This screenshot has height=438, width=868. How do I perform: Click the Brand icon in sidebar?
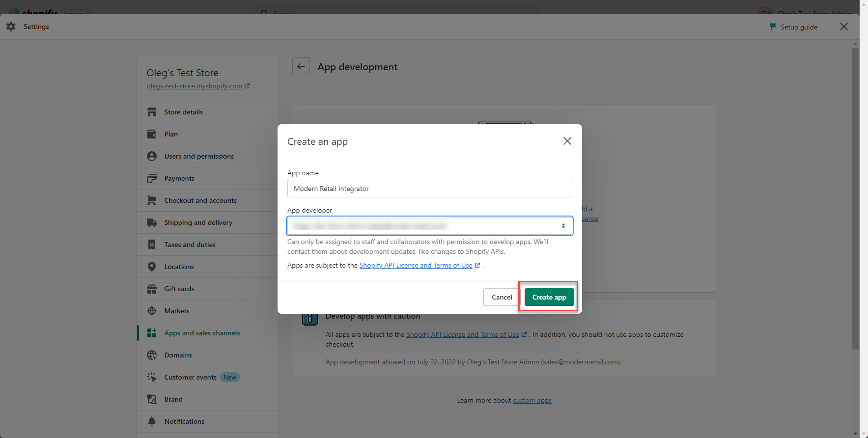click(x=152, y=399)
